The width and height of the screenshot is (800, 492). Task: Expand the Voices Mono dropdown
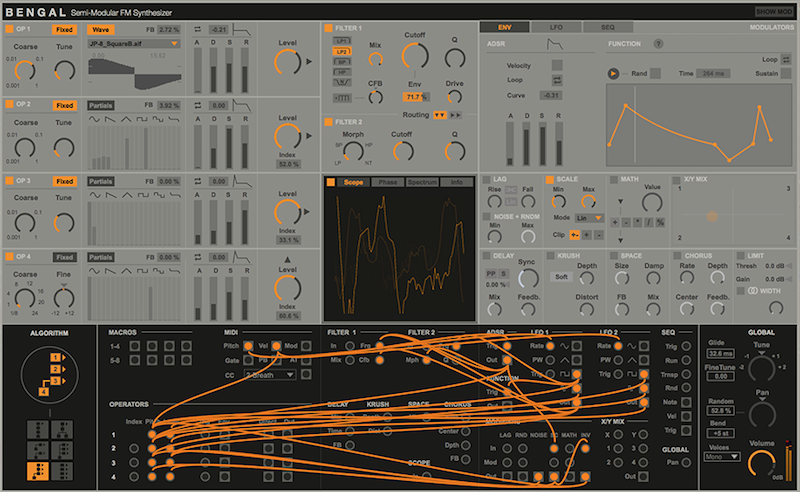722,457
